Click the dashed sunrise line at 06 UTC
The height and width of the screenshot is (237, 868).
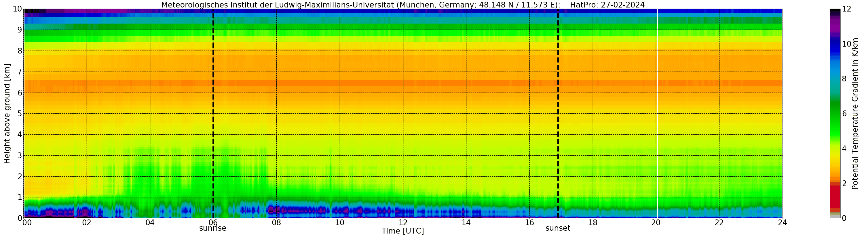213,113
